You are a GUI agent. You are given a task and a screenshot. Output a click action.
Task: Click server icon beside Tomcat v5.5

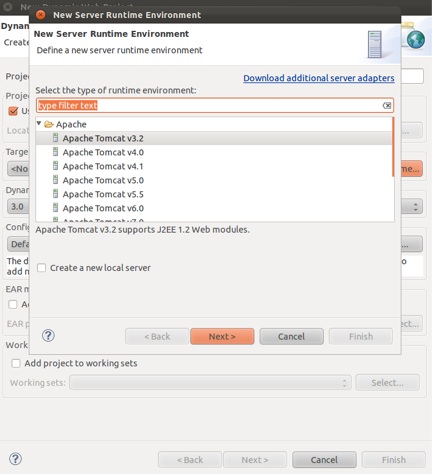coord(56,194)
